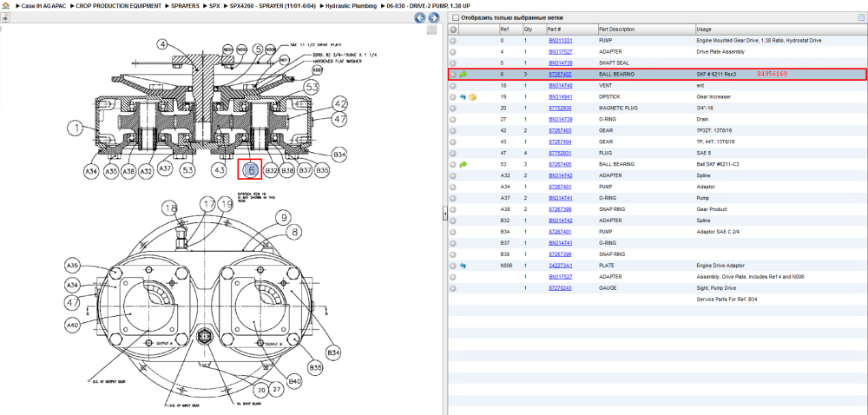Add the GAUGE row using its plus icon
The image size is (868, 415).
click(453, 287)
